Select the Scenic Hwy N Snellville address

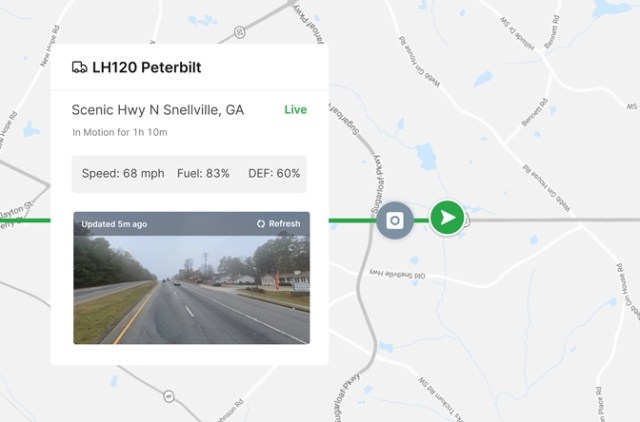click(158, 110)
